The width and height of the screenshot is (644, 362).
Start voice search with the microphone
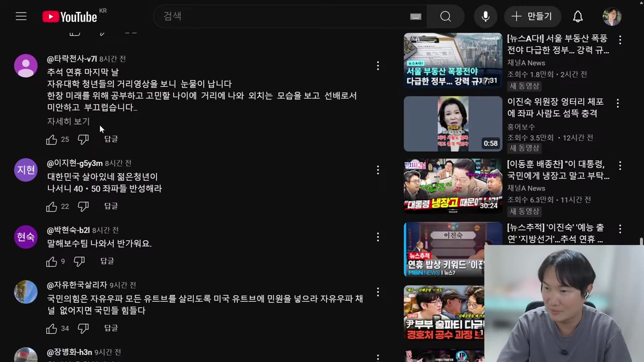point(486,17)
